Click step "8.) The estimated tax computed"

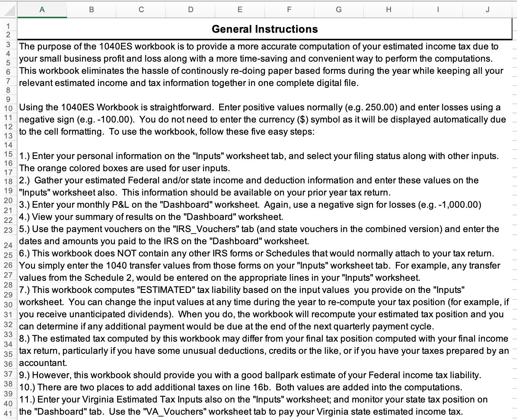264,339
